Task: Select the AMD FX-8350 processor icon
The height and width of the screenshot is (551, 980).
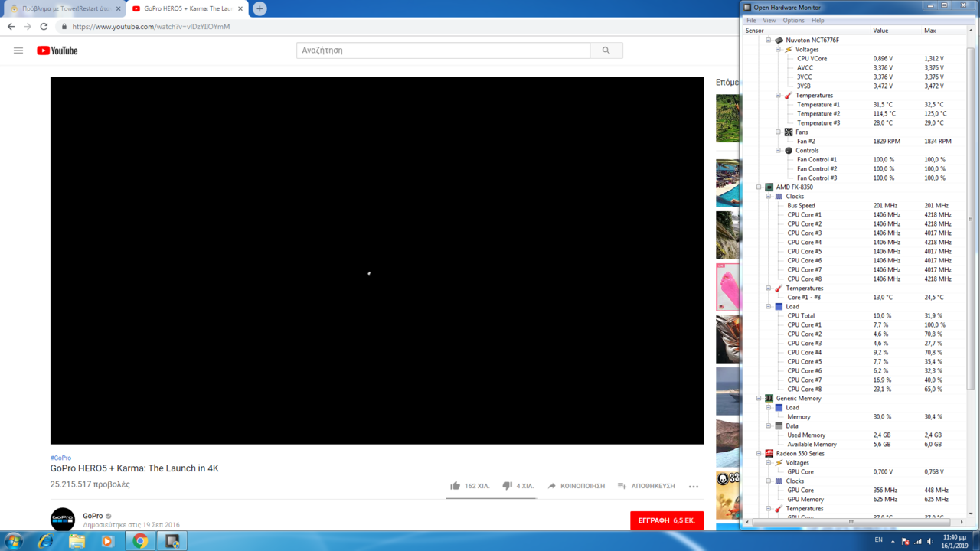Action: [x=769, y=187]
